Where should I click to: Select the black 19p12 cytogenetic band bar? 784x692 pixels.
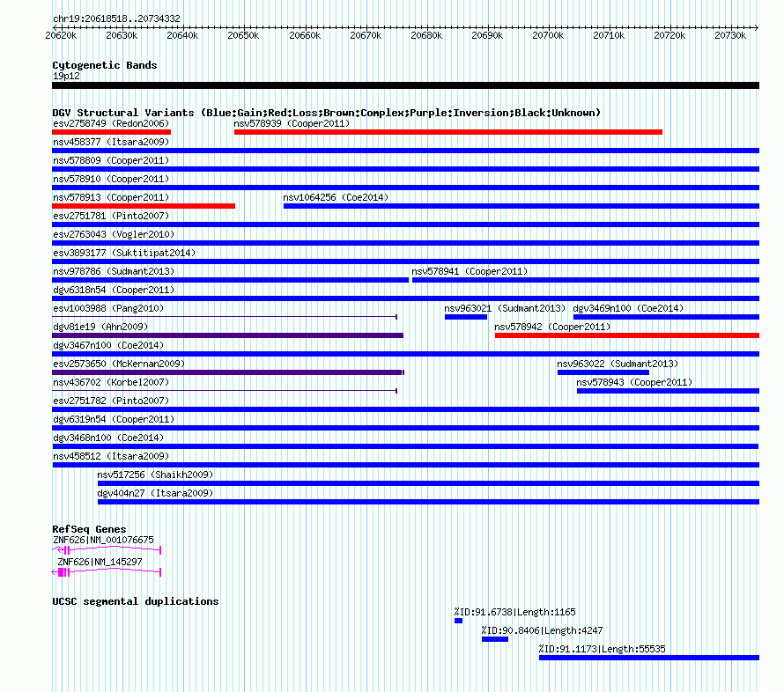coord(405,85)
